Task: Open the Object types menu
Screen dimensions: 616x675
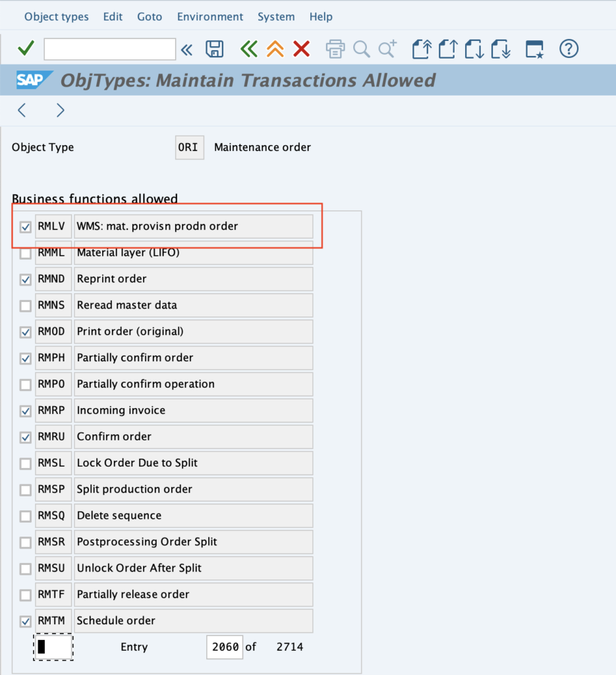Action: [57, 16]
